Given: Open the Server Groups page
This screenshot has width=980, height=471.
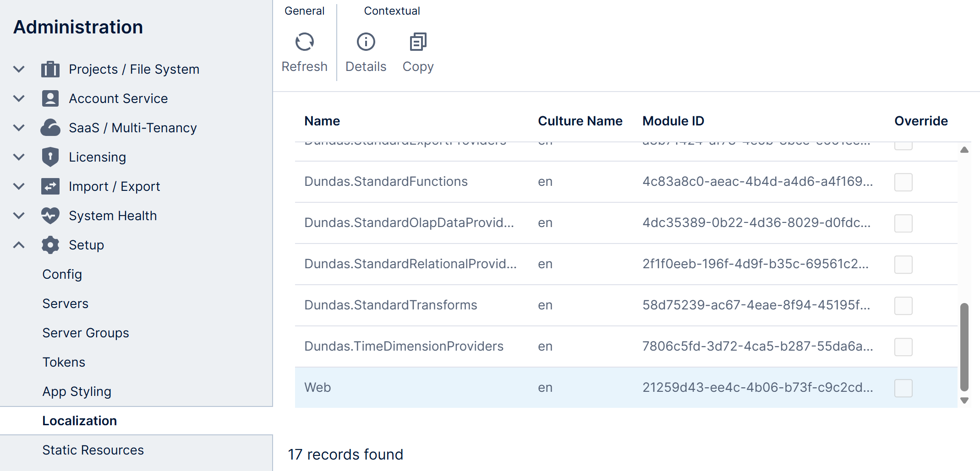Looking at the screenshot, I should click(86, 333).
